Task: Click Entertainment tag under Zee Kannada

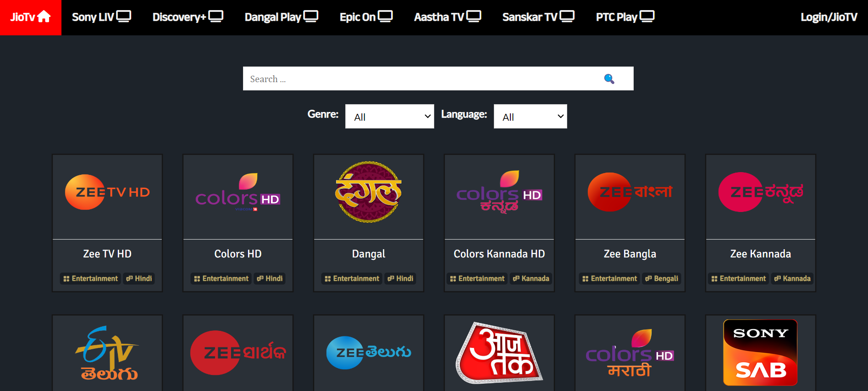Action: (738, 279)
